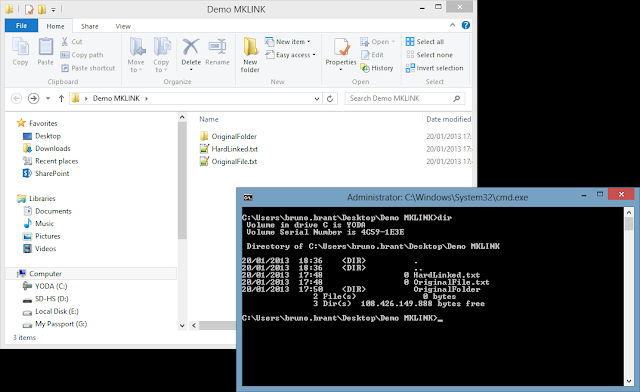Viewport: 640px width, 392px height.
Task: Open Recent places in Favorites
Action: point(56,161)
